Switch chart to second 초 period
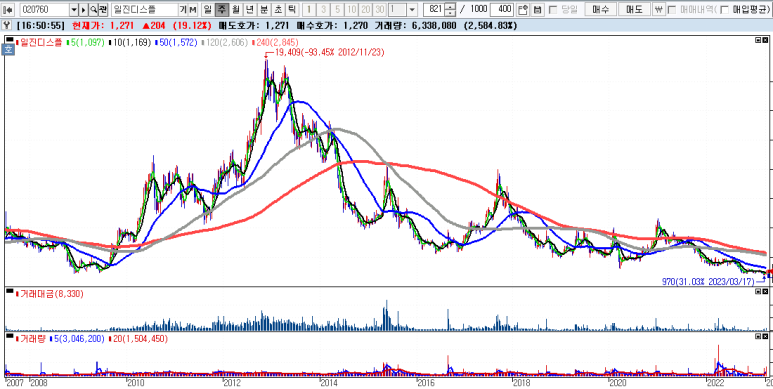Viewport: 773px width, 389px height. coord(279,9)
